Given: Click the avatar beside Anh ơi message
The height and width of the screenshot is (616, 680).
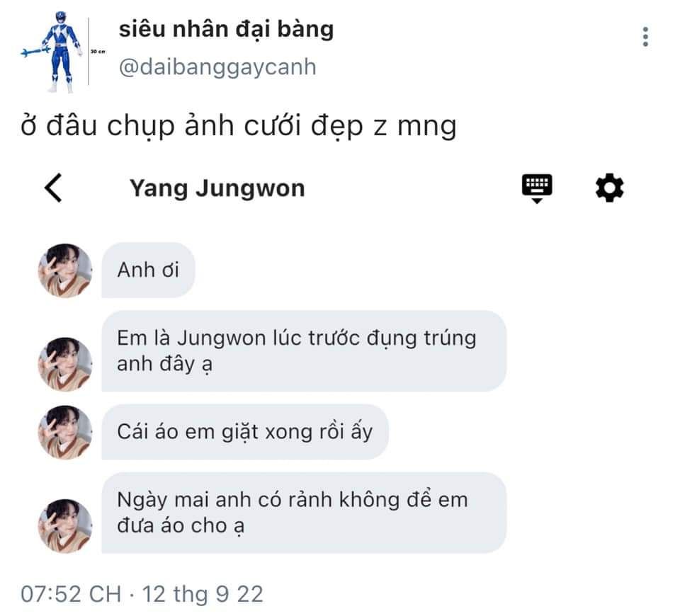Looking at the screenshot, I should [x=65, y=270].
